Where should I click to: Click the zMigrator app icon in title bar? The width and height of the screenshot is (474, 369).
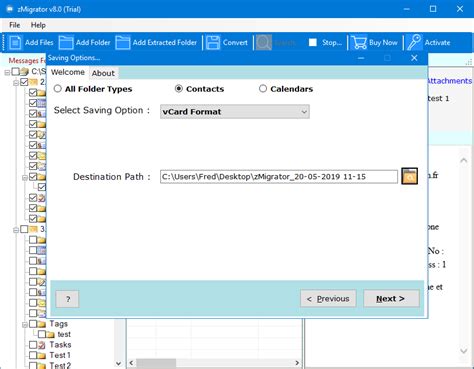pyautogui.click(x=9, y=9)
